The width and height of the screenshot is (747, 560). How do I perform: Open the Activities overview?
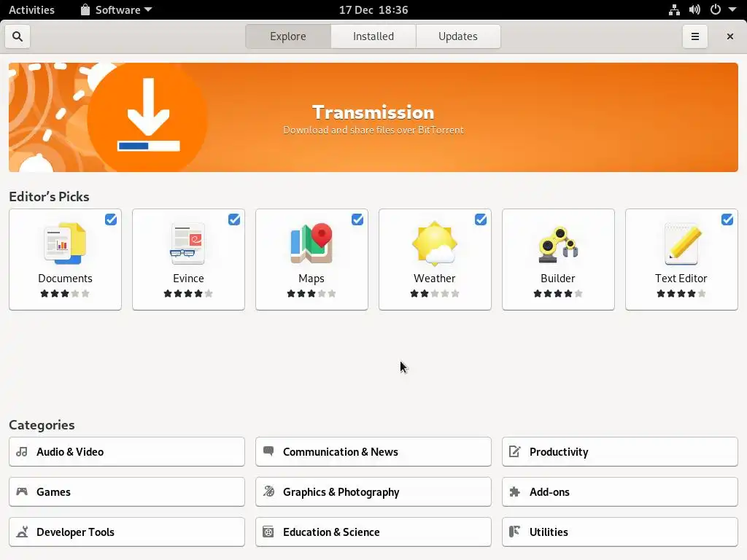pyautogui.click(x=31, y=9)
